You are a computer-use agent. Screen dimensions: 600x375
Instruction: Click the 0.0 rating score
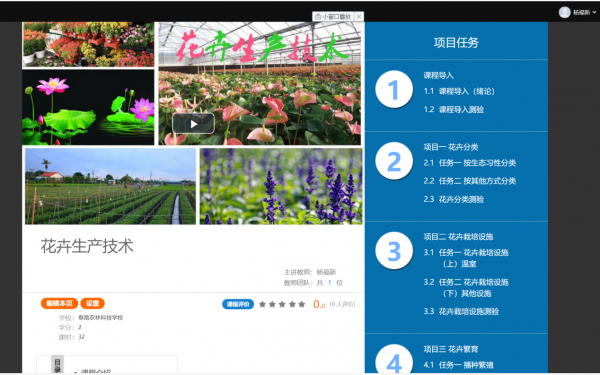tap(319, 304)
